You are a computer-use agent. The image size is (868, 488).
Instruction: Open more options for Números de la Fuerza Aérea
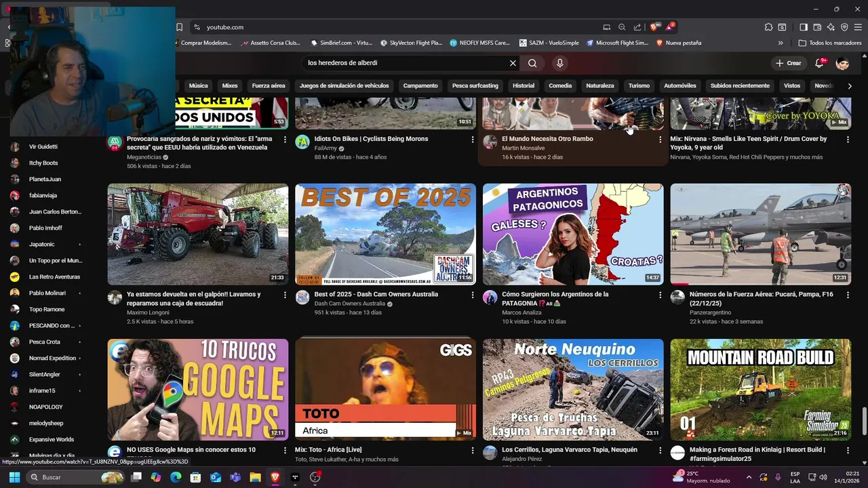(x=848, y=296)
